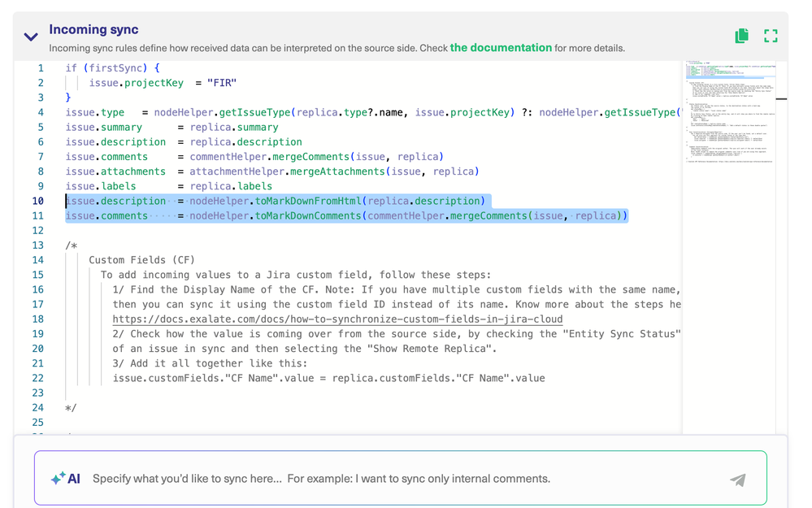Click the "FIR" project key string
812x508 pixels.
[x=222, y=83]
